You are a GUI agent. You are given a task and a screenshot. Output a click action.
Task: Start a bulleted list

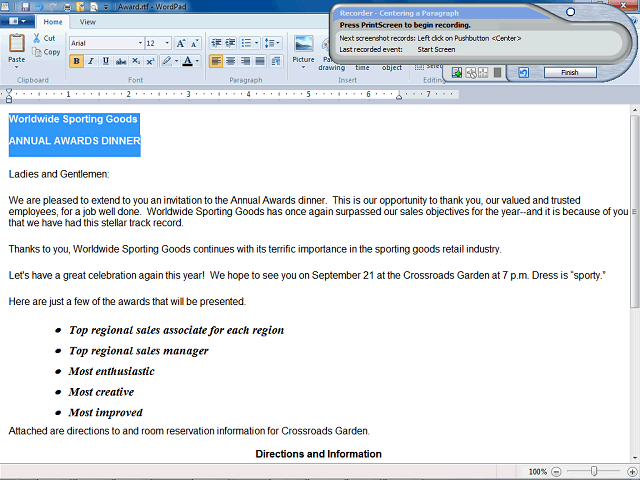(x=246, y=43)
